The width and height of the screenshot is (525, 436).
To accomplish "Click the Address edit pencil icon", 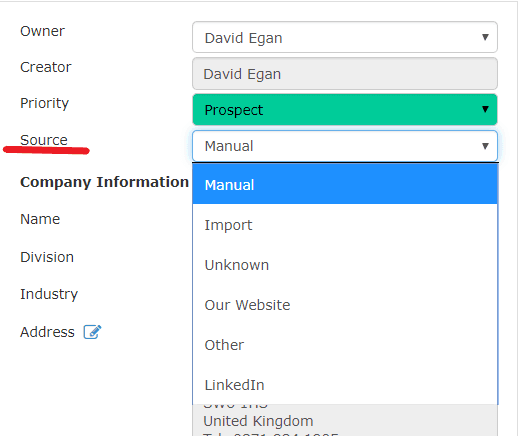I will pyautogui.click(x=92, y=332).
